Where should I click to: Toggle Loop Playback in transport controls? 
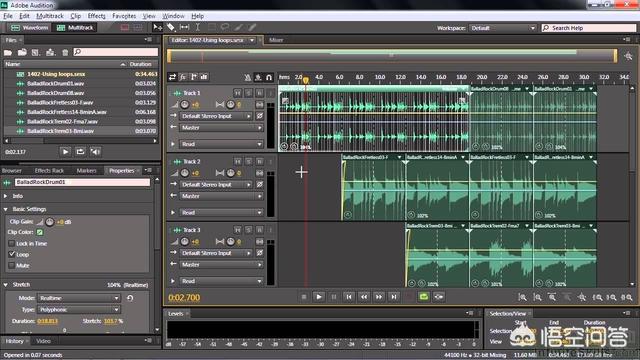click(424, 297)
